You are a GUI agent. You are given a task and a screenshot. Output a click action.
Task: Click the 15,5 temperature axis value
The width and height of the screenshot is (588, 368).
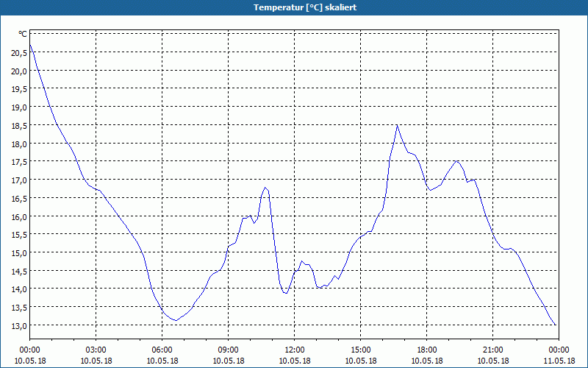coord(19,235)
